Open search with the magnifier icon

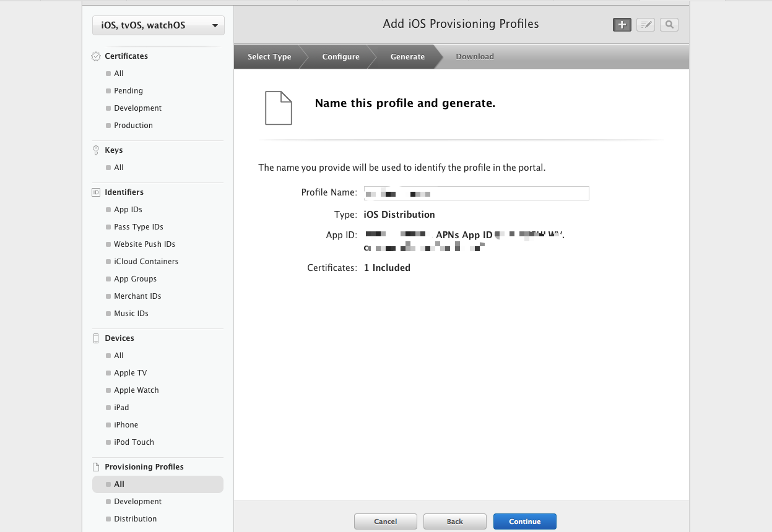[x=669, y=25]
